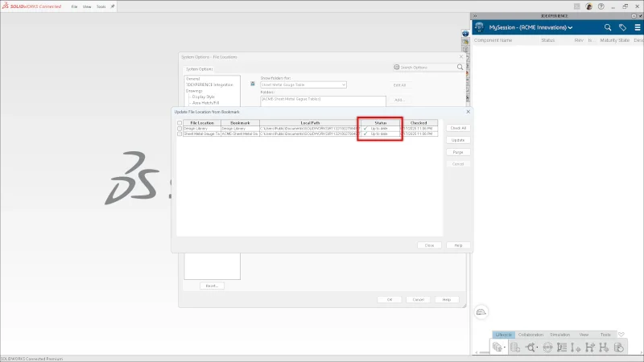Click the Update button
The image size is (644, 362).
458,140
